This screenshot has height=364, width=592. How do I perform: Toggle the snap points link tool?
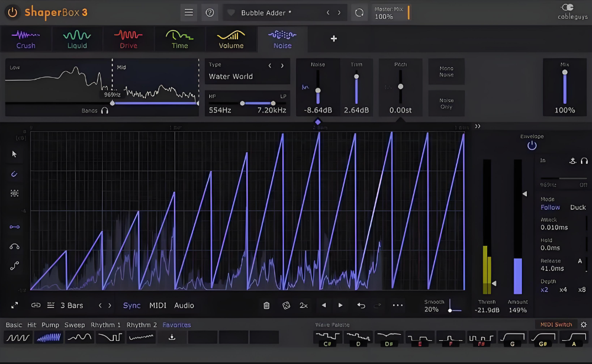pos(14,227)
